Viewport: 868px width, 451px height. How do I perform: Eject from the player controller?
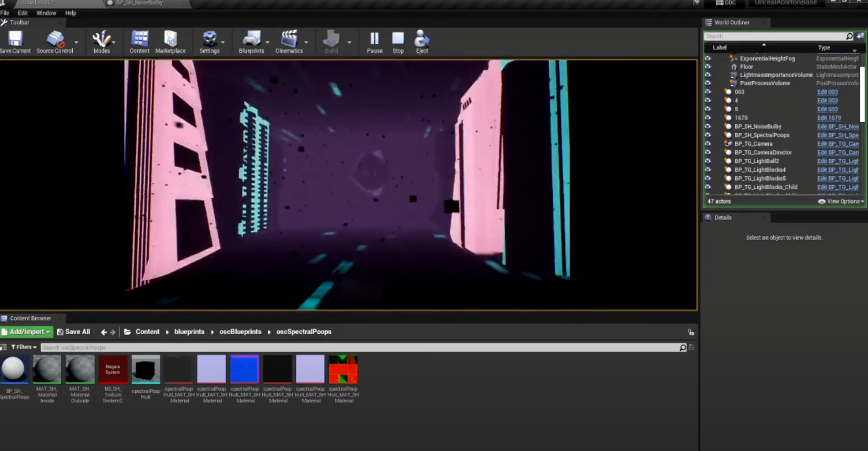[x=422, y=42]
